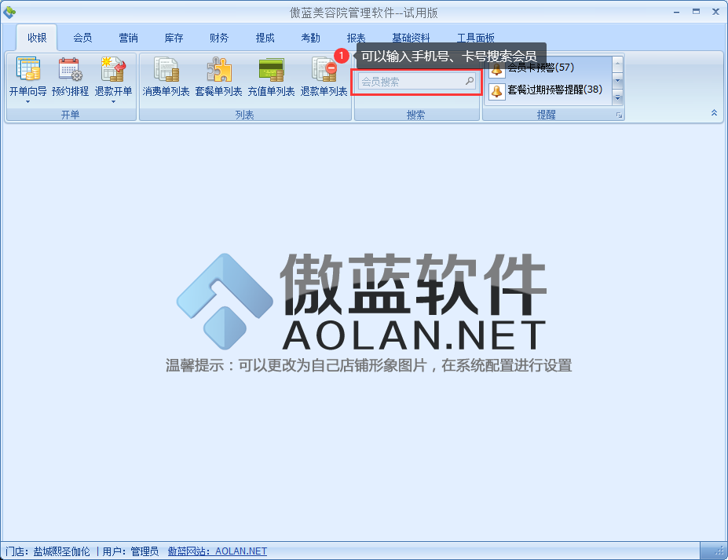
Task: Click the status bar resize grip
Action: [x=721, y=551]
